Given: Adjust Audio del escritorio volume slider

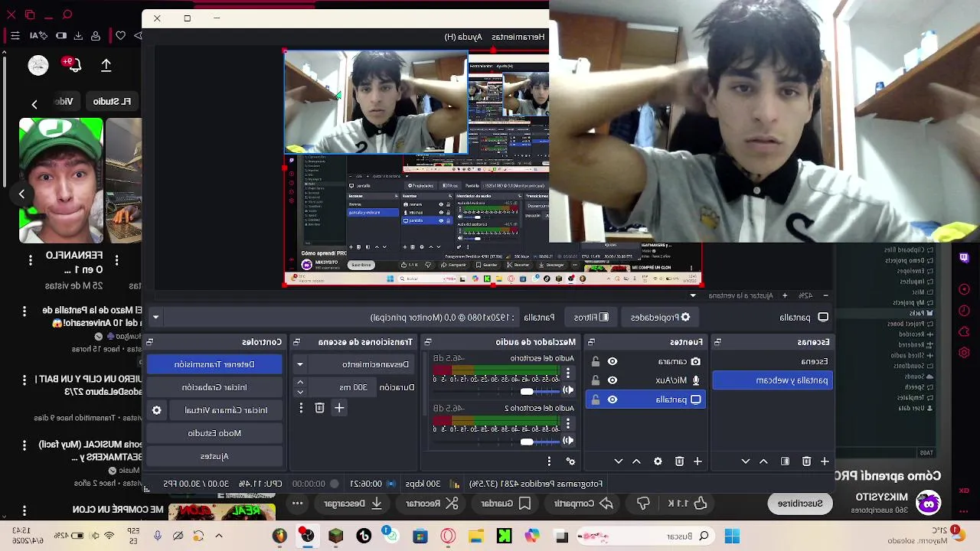Looking at the screenshot, I should 526,391.
